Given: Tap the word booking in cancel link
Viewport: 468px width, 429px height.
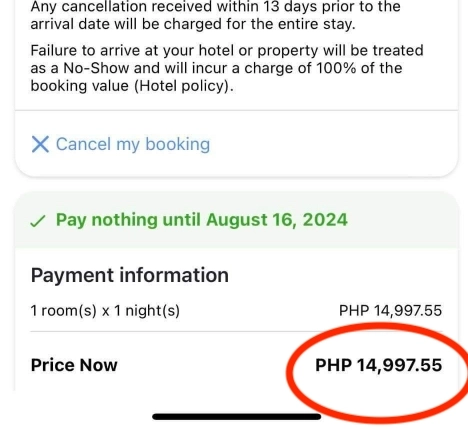Looking at the screenshot, I should [x=178, y=144].
